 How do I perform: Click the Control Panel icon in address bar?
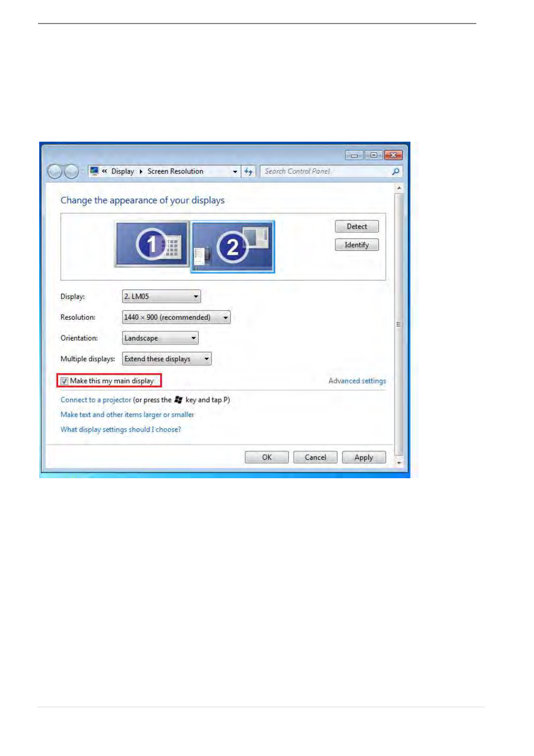[95, 171]
